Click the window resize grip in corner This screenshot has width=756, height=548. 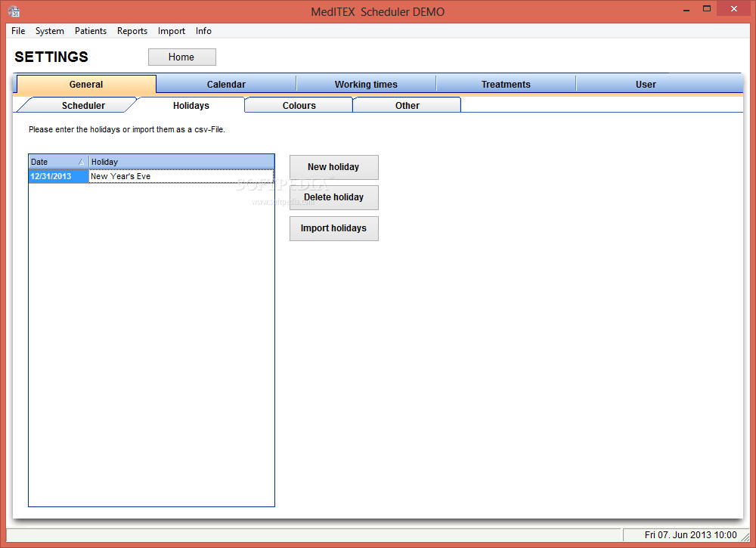point(745,537)
